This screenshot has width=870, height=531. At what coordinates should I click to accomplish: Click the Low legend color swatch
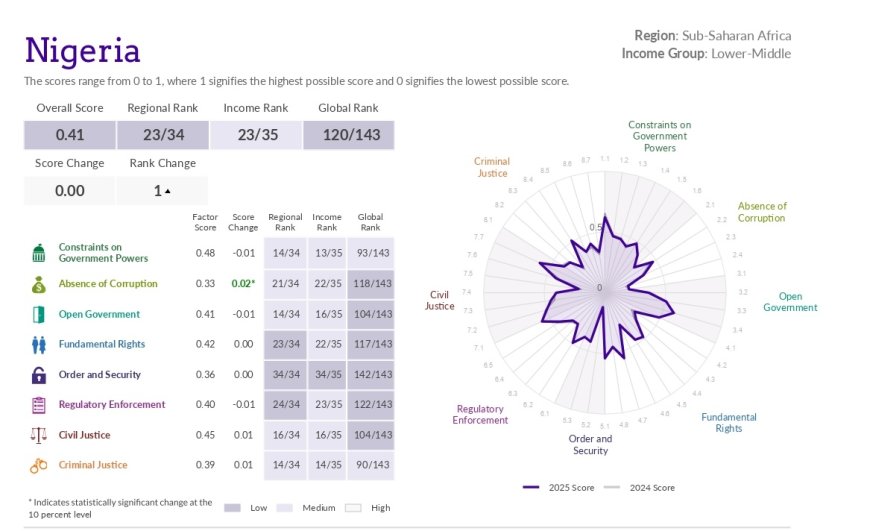[233, 508]
